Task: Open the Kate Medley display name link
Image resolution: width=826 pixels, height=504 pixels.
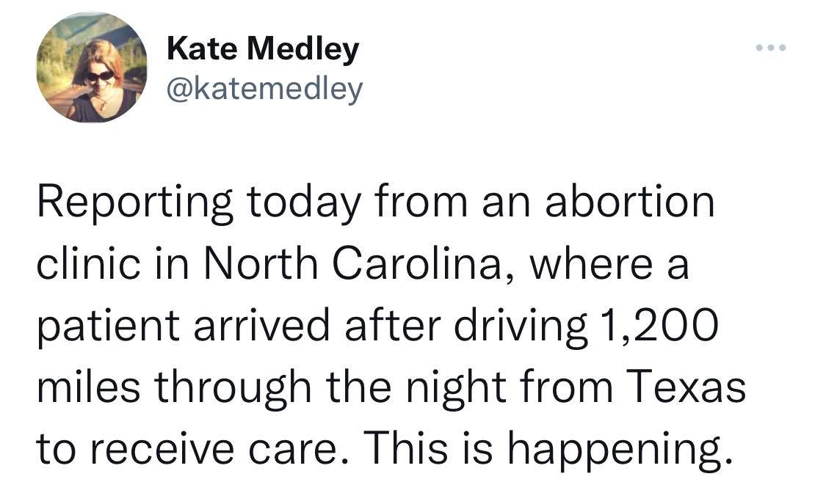Action: click(264, 49)
